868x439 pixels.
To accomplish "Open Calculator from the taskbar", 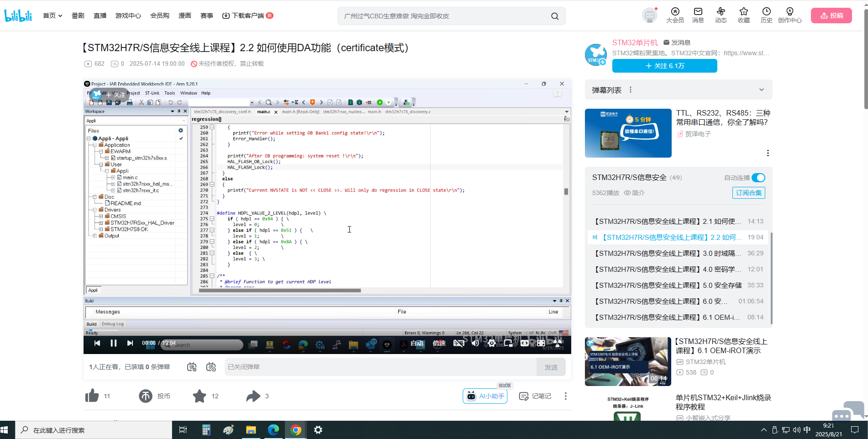I will (206, 430).
